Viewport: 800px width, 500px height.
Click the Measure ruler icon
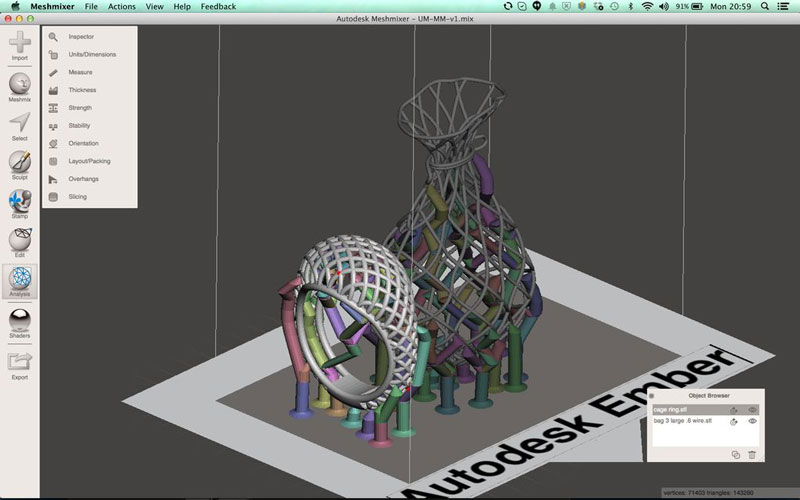coord(53,72)
